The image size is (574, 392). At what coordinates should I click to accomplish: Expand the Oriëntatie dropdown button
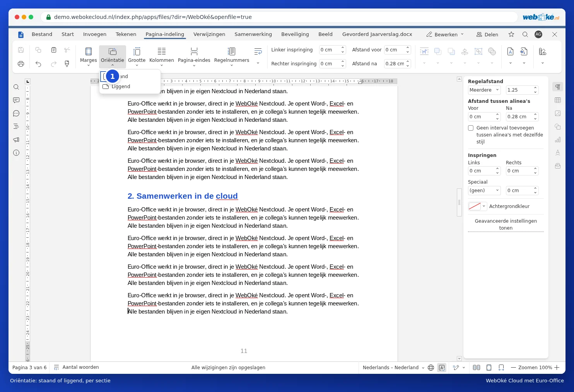coord(113,56)
